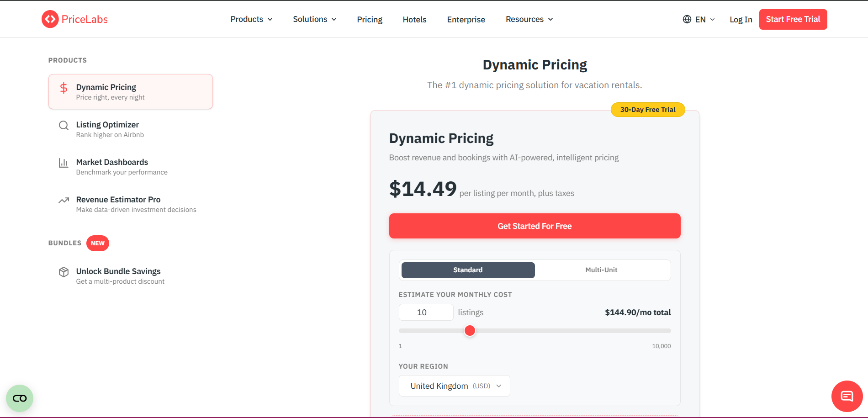Expand the Products dropdown menu

251,19
